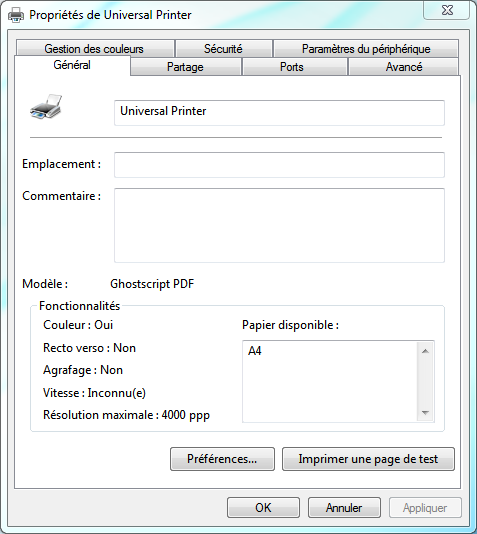Click the paper list scroll down arrow
The height and width of the screenshot is (534, 477).
tap(425, 412)
